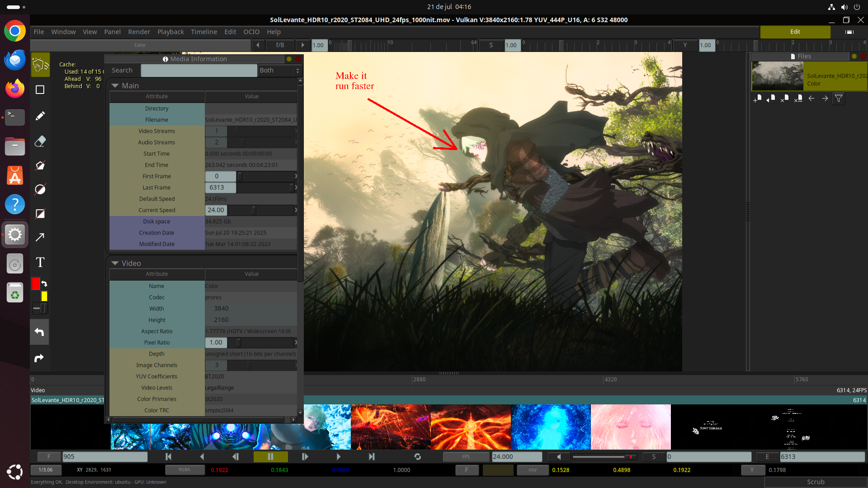Image resolution: width=868 pixels, height=488 pixels.
Task: Select the Text annotation tool
Action: click(x=40, y=262)
